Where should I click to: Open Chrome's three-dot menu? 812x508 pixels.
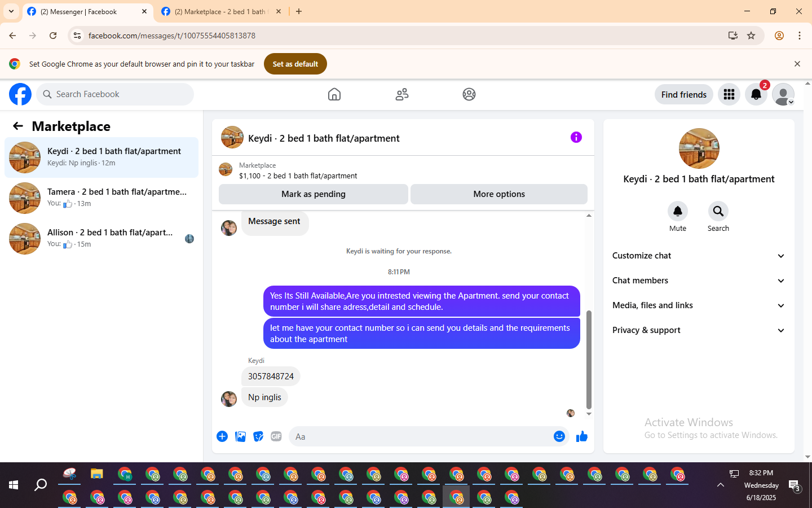(800, 36)
